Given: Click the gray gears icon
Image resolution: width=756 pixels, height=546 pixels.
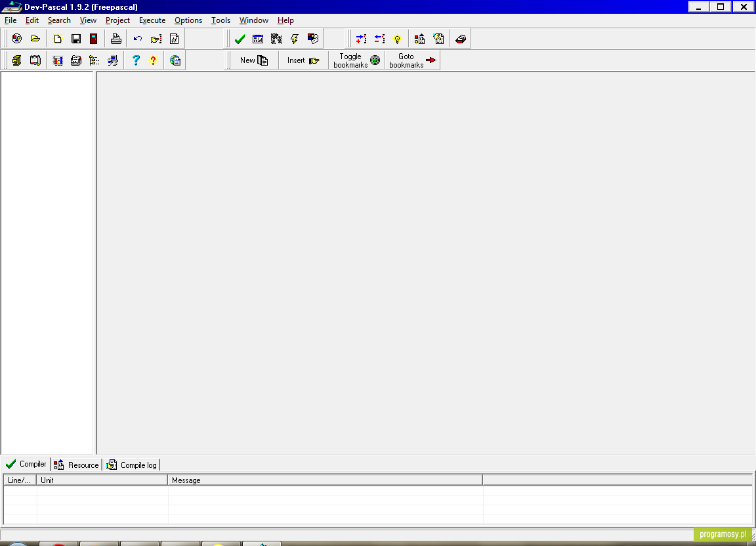Looking at the screenshot, I should (x=276, y=39).
